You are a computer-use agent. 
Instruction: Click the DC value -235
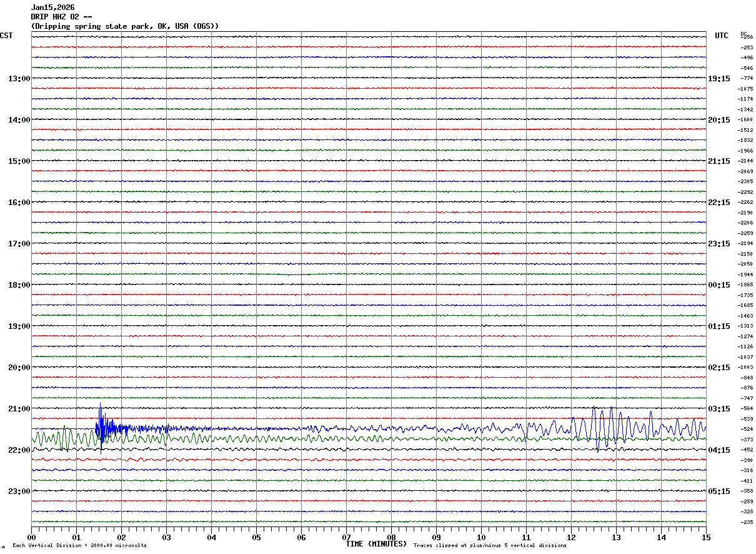coord(747,522)
